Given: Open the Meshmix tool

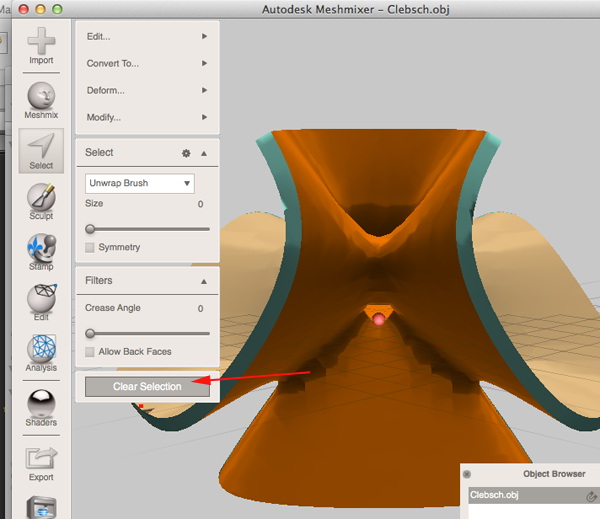Looking at the screenshot, I should 41,100.
